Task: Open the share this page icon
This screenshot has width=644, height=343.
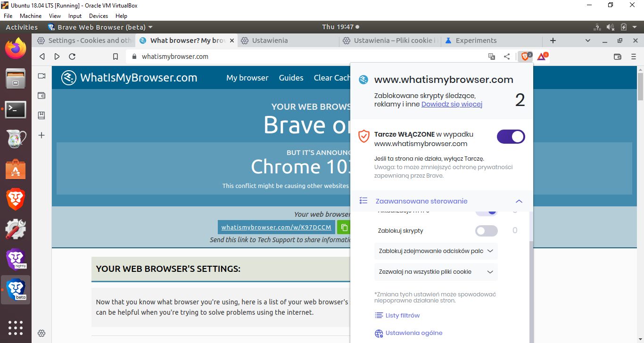Action: pyautogui.click(x=507, y=56)
